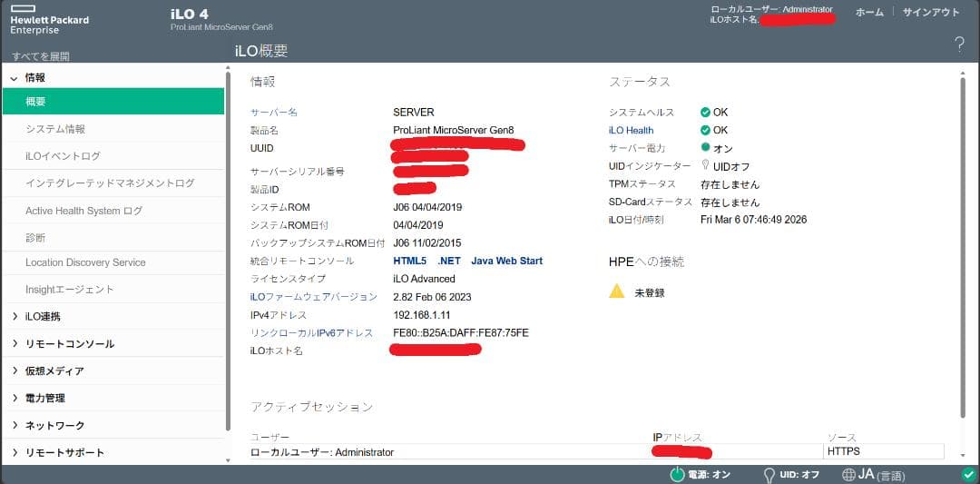Screen dimensions: 980x484
Task: Click license type iLO Advanced
Action: pyautogui.click(x=425, y=279)
